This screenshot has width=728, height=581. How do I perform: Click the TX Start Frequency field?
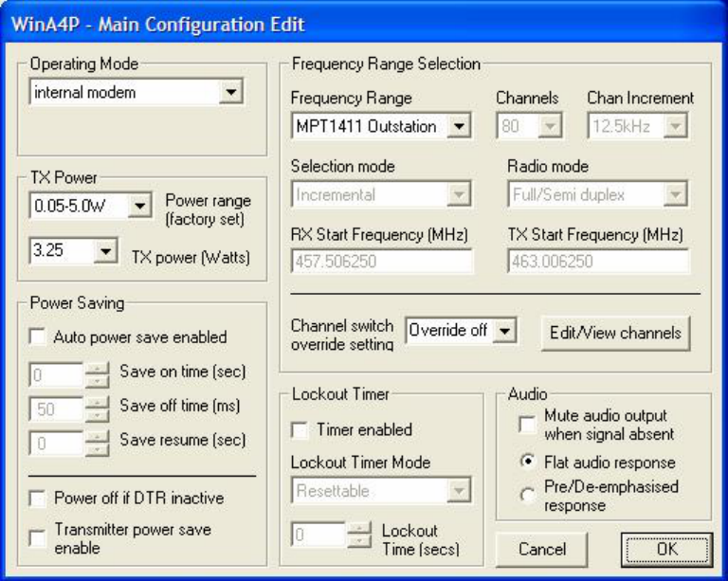(598, 262)
